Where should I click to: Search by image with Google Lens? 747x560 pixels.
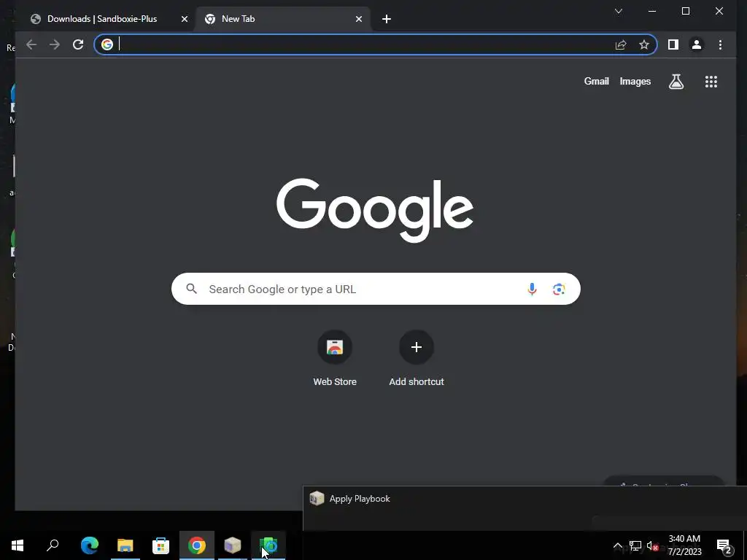click(559, 289)
